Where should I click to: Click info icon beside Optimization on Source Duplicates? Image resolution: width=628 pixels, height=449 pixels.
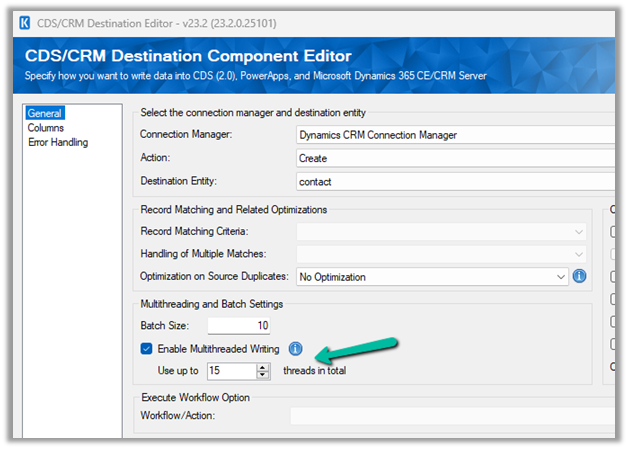pos(580,276)
